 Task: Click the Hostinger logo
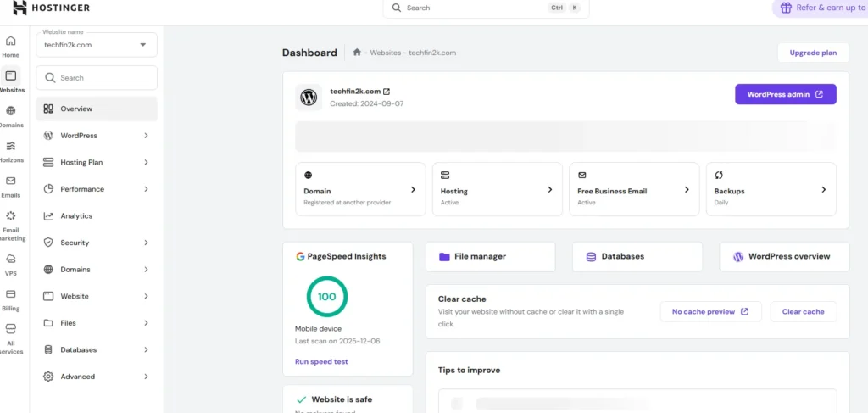[x=51, y=8]
